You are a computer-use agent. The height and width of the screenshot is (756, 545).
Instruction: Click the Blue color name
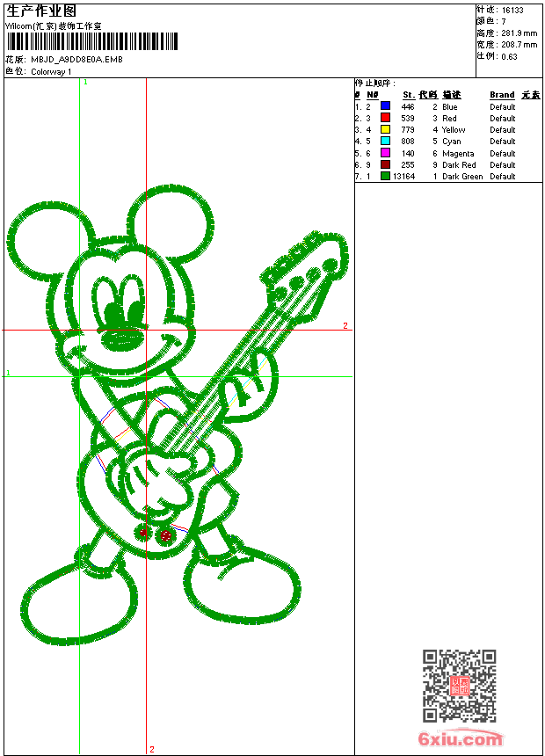449,107
